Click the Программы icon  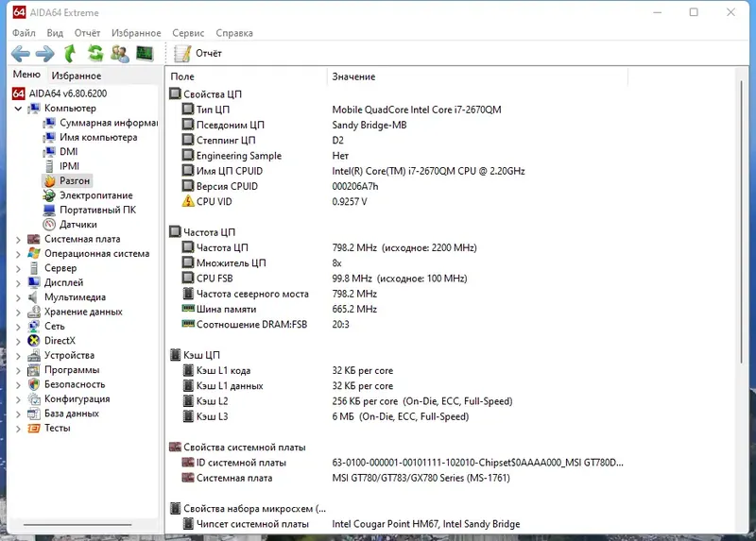pos(34,370)
